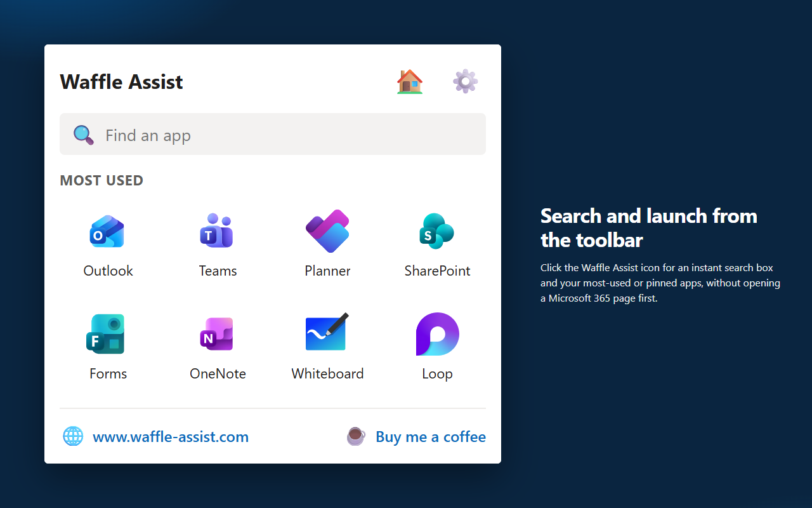The image size is (812, 508).
Task: Open the Planner app icon
Action: pyautogui.click(x=327, y=231)
